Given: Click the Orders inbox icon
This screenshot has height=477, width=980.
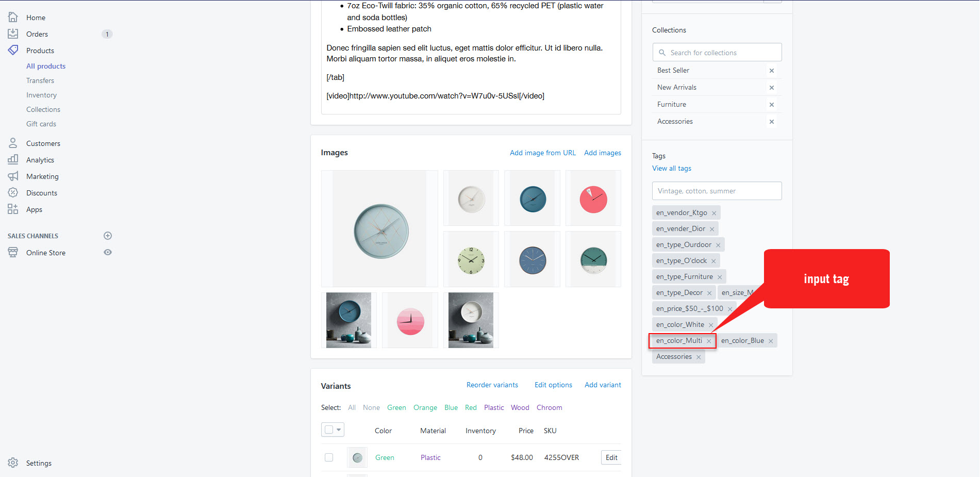Looking at the screenshot, I should pyautogui.click(x=13, y=34).
